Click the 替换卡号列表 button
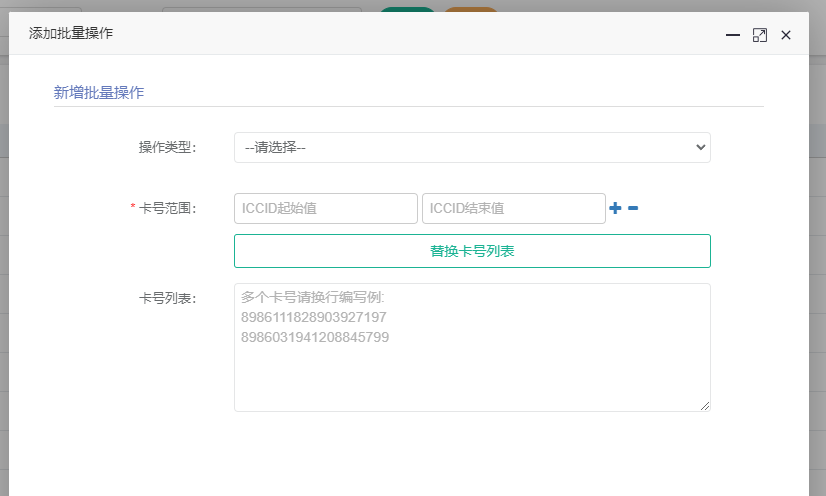 point(472,251)
